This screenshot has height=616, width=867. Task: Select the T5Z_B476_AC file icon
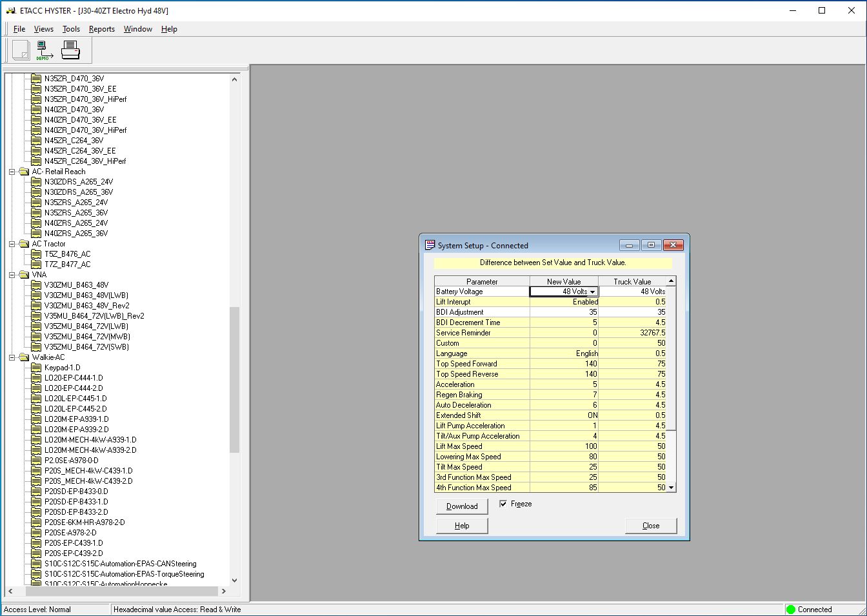[36, 254]
